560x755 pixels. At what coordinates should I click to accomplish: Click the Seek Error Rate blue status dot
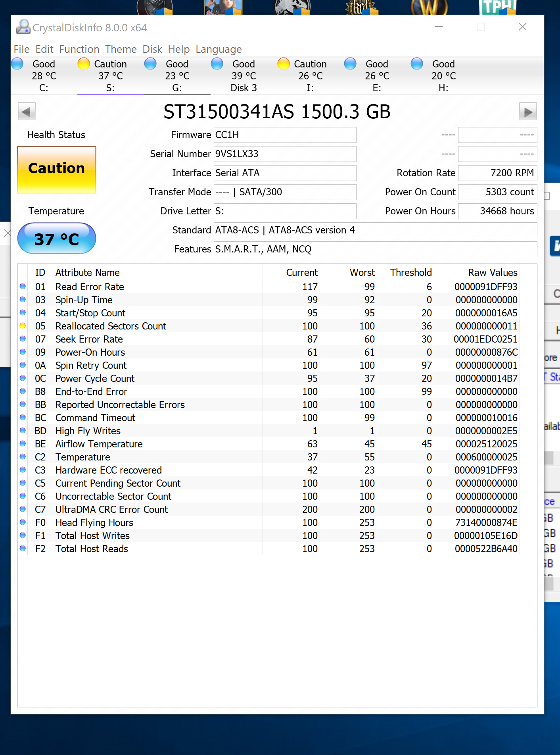23,339
